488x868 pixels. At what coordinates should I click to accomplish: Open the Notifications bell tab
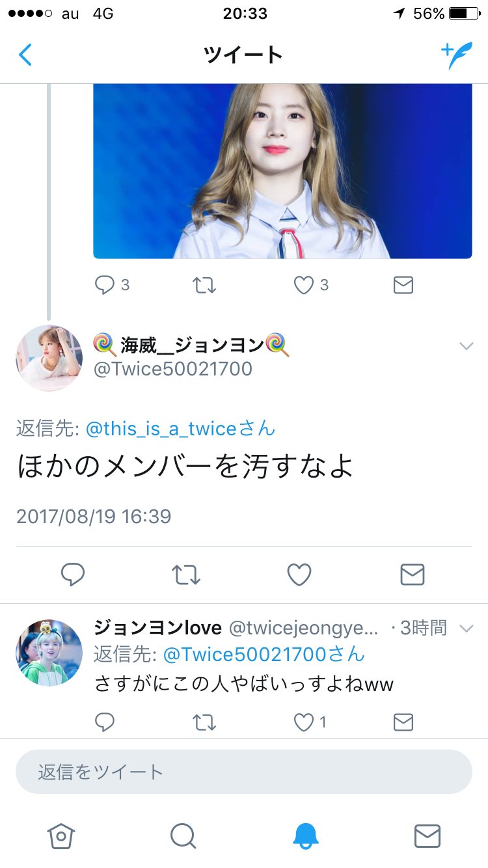coord(305,836)
